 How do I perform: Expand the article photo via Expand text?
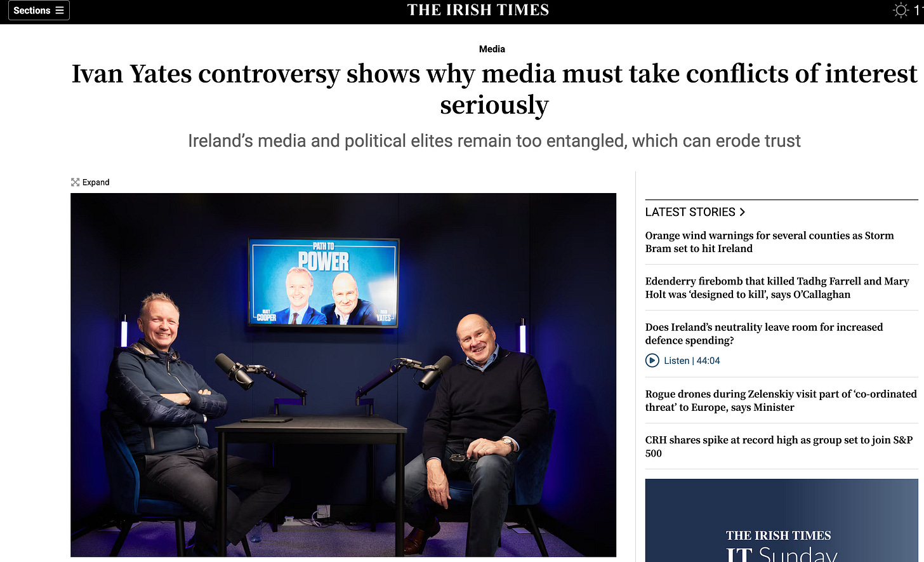(96, 182)
